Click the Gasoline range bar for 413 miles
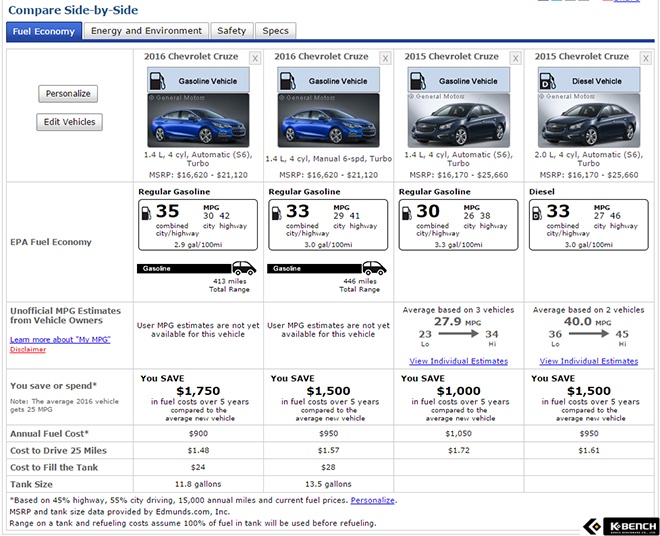This screenshot has height=536, width=660. pyautogui.click(x=184, y=268)
